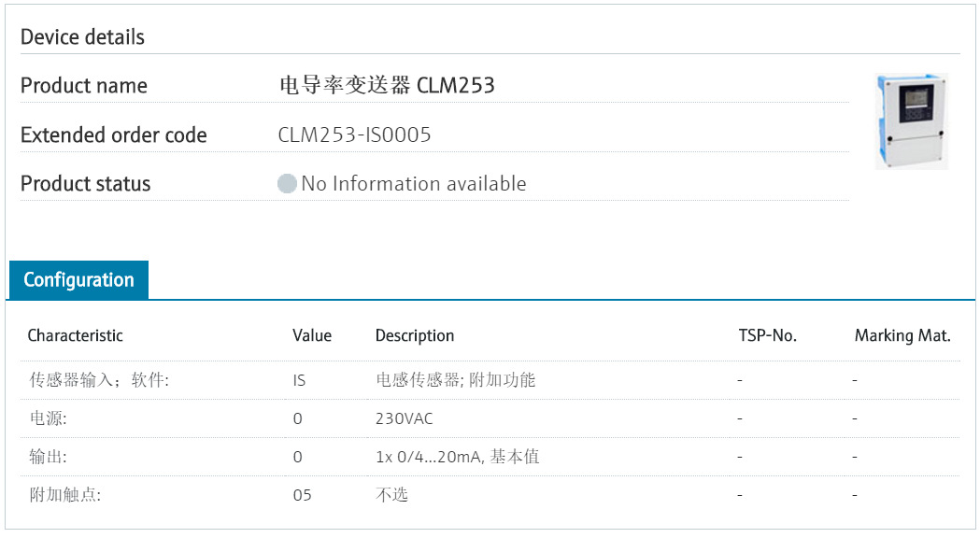This screenshot has width=980, height=538.
Task: Click the Value column header
Action: (x=312, y=335)
